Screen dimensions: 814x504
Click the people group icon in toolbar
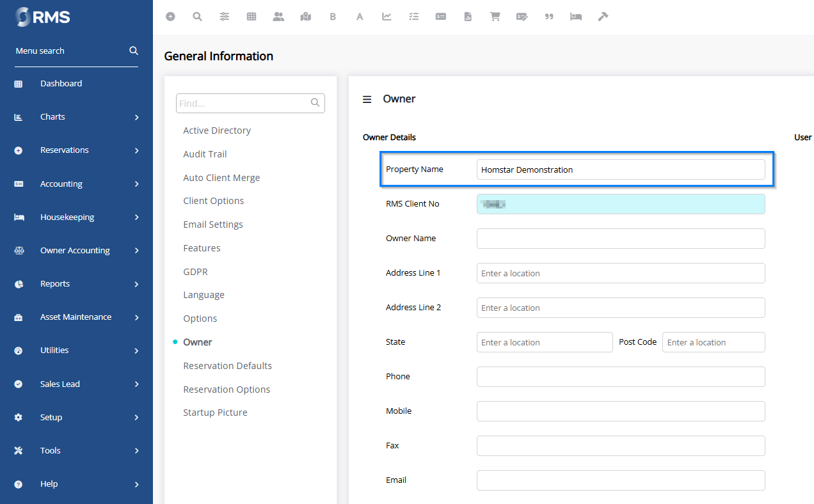point(278,17)
